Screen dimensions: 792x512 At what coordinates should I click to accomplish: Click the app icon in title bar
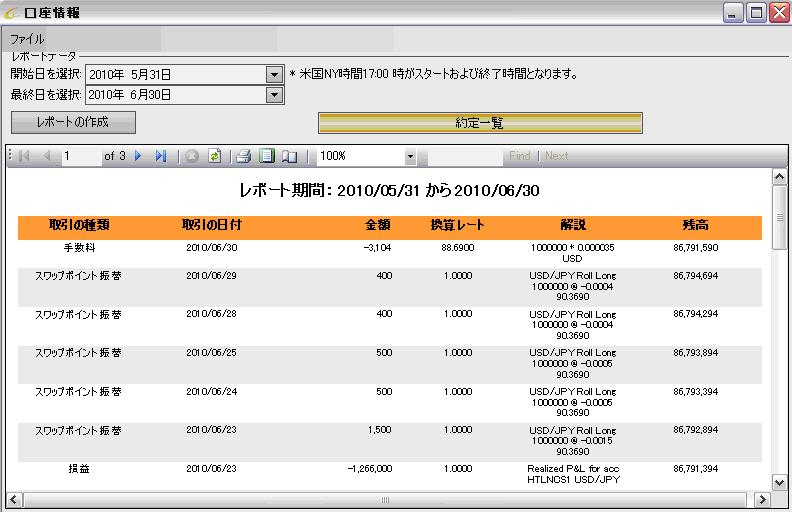pyautogui.click(x=11, y=13)
